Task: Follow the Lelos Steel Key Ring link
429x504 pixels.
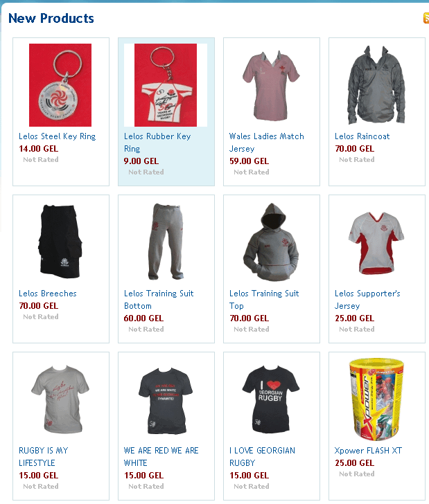Action: pyautogui.click(x=58, y=136)
